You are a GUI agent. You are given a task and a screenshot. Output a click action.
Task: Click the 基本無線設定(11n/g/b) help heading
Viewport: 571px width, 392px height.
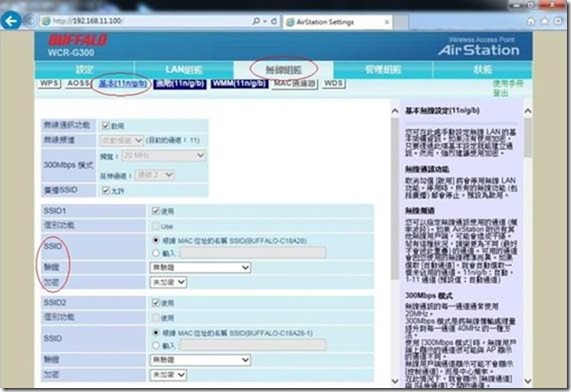coord(442,111)
